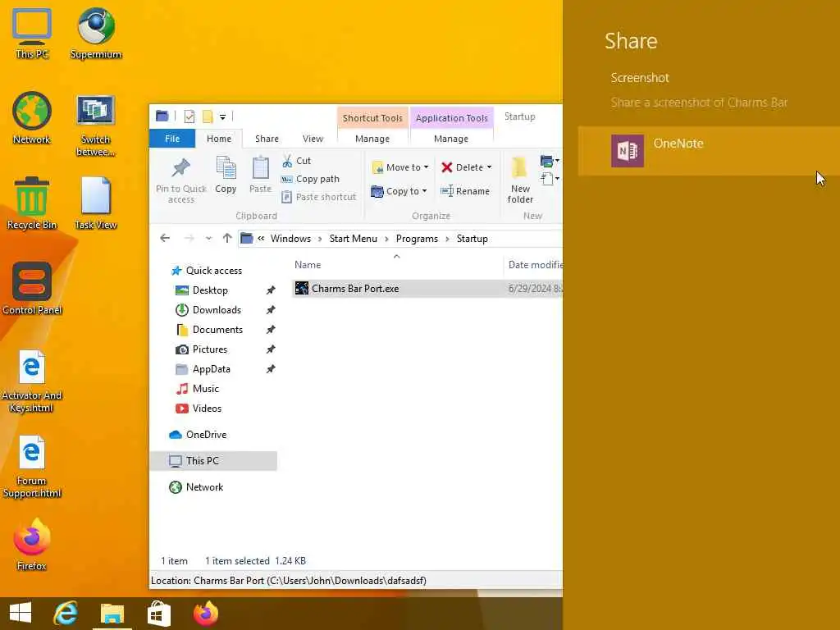The width and height of the screenshot is (840, 630).
Task: Open Manage under Application Tools
Action: (x=451, y=139)
